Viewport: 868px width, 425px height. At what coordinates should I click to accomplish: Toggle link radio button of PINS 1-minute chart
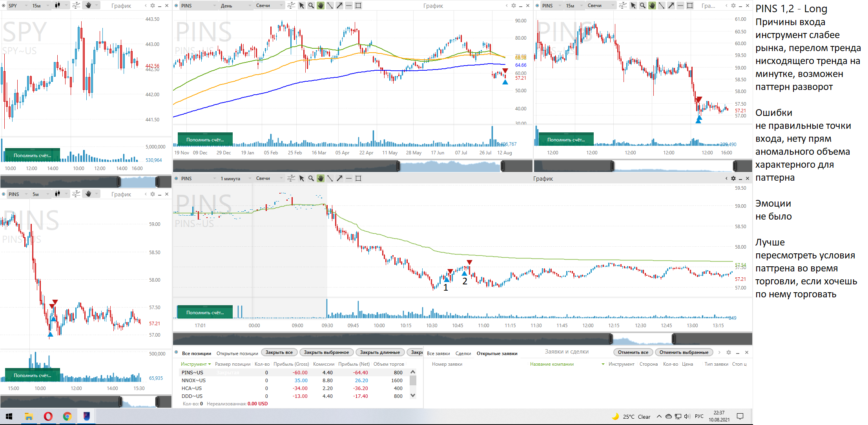(x=176, y=178)
